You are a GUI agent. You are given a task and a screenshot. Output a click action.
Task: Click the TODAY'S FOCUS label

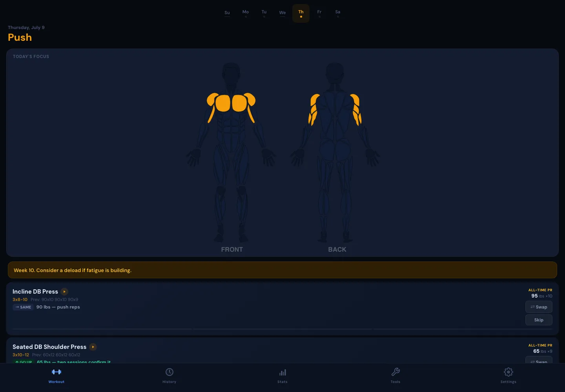(31, 56)
